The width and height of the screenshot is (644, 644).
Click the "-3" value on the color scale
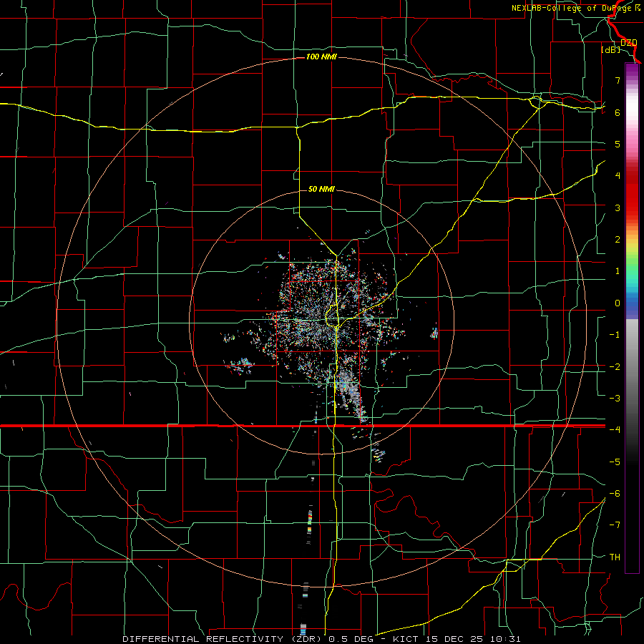(615, 398)
